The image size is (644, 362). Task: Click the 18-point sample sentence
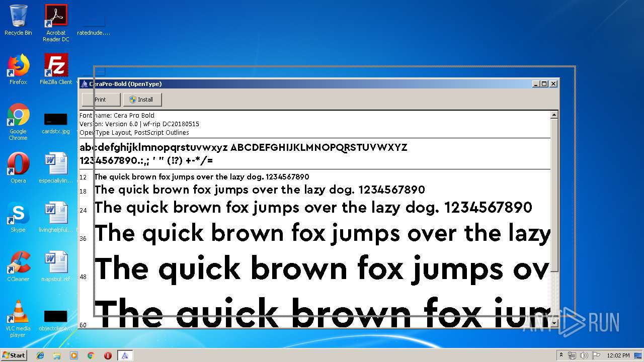pyautogui.click(x=260, y=190)
